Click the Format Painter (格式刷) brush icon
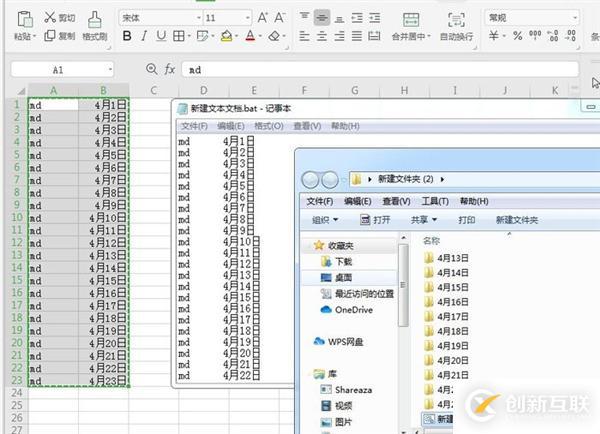Screen dimensions: 600x434 [x=95, y=20]
